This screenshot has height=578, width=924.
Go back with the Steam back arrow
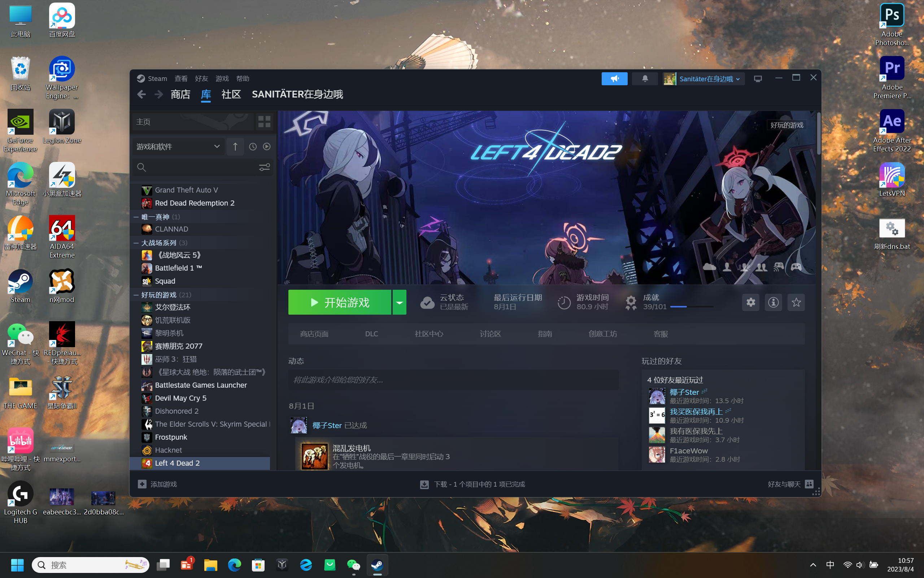[x=141, y=94]
